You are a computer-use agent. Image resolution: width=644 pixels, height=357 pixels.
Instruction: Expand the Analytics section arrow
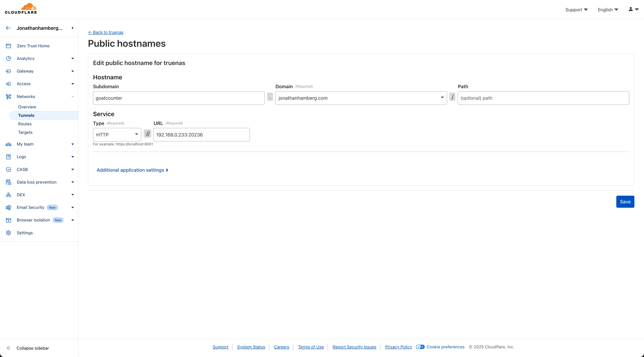[73, 59]
